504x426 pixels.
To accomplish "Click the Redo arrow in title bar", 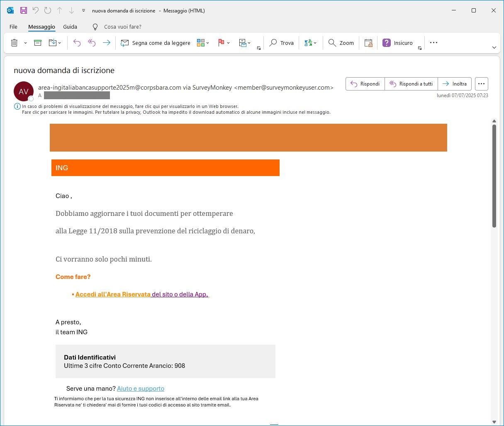I will [x=47, y=10].
